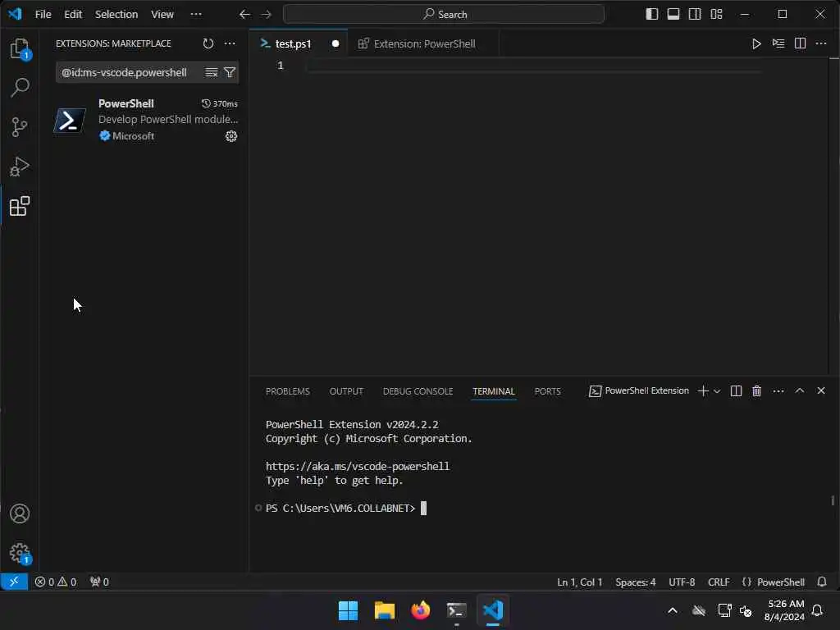Open the File menu
Viewport: 840px width, 630px height.
43,15
